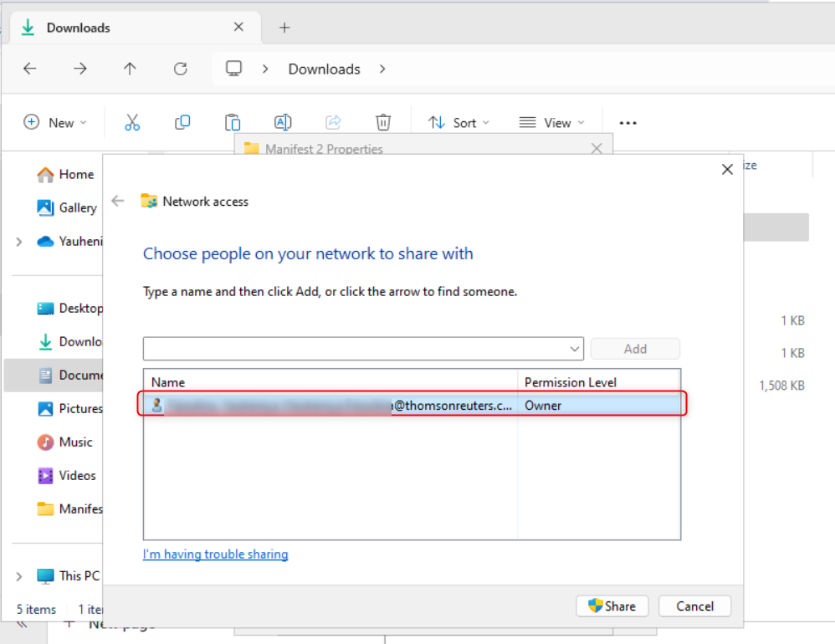Open the I'm having trouble sharing link
Screen dimensions: 835x644
215,554
